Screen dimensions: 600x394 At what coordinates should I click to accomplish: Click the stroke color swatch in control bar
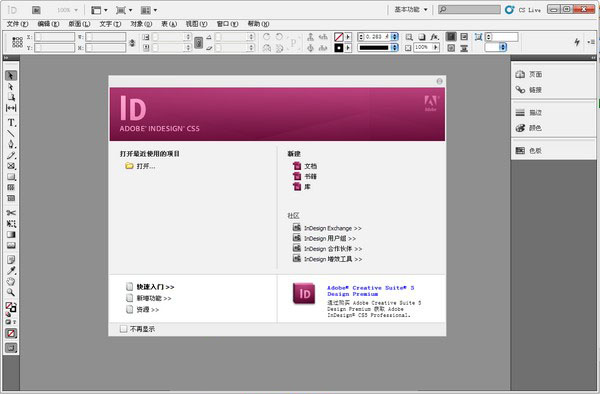tap(339, 48)
